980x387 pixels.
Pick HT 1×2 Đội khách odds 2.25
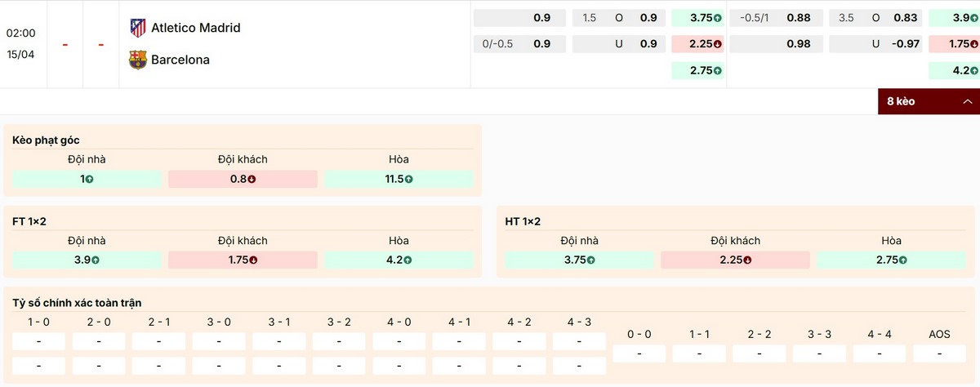(735, 260)
